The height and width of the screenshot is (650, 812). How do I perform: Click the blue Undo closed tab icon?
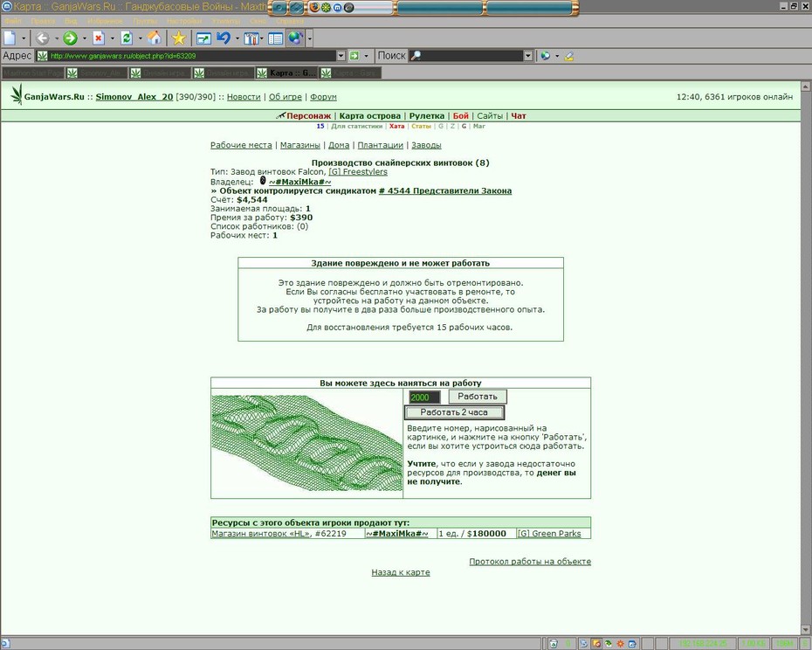click(x=224, y=38)
